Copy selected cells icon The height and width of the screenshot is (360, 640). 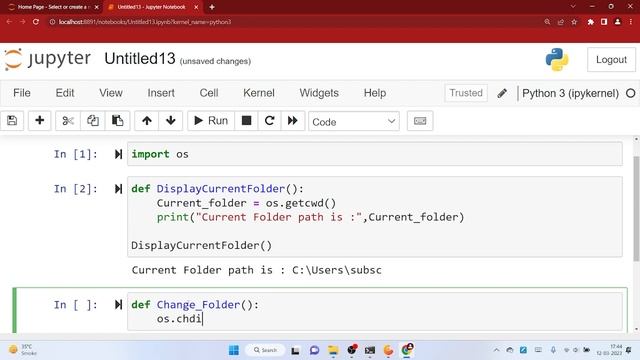pyautogui.click(x=93, y=121)
